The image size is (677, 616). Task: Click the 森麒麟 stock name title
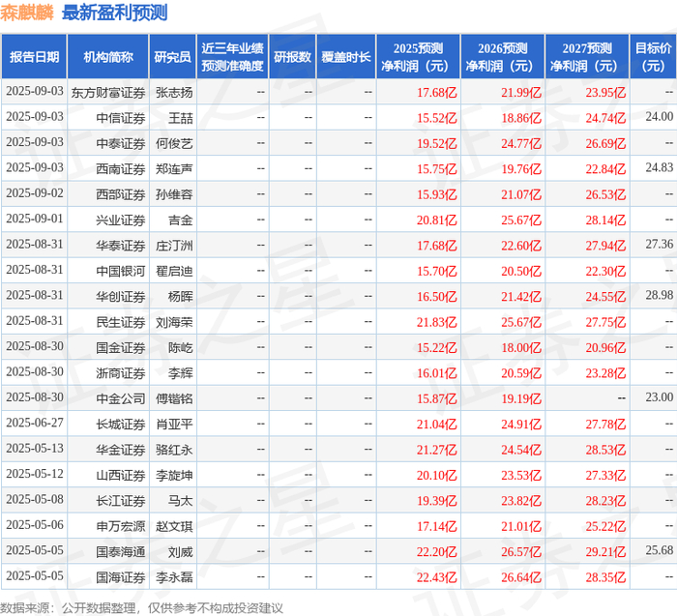[x=27, y=13]
